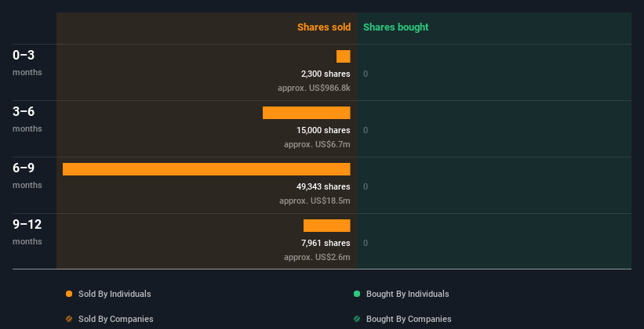
Task: Click the 9–12 months orange bar
Action: coord(327,226)
